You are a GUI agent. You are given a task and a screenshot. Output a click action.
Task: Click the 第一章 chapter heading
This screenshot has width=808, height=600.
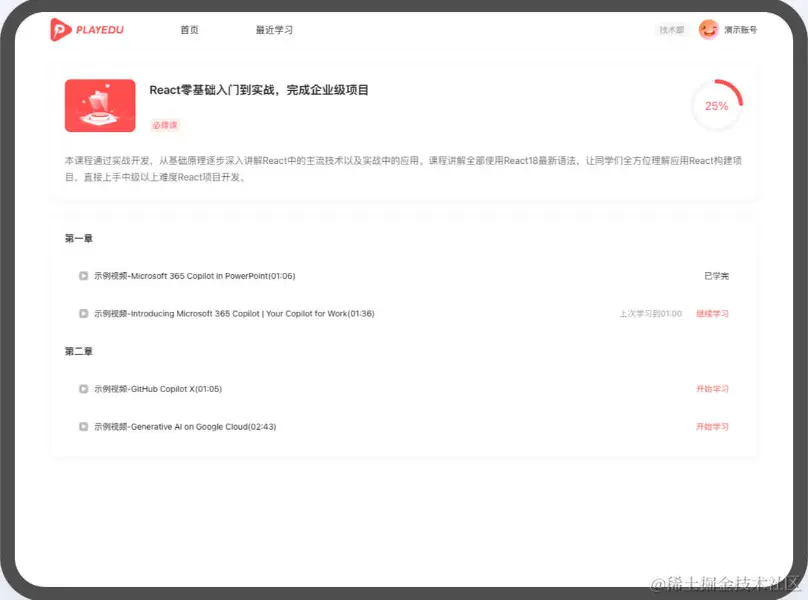pyautogui.click(x=79, y=238)
